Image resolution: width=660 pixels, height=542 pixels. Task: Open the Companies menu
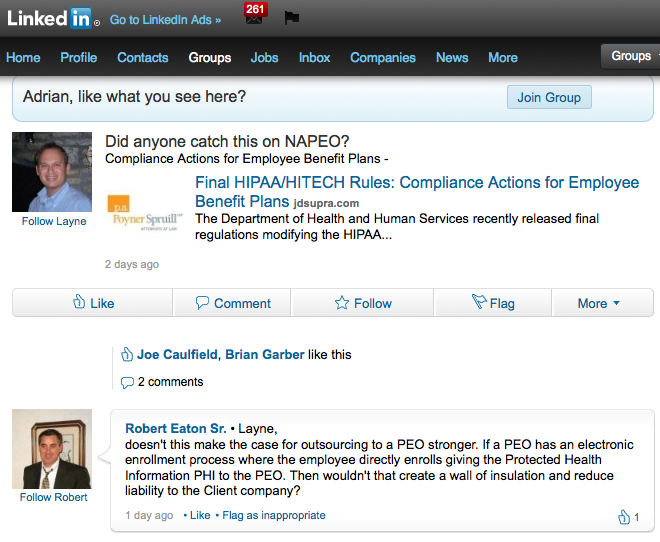pos(383,58)
